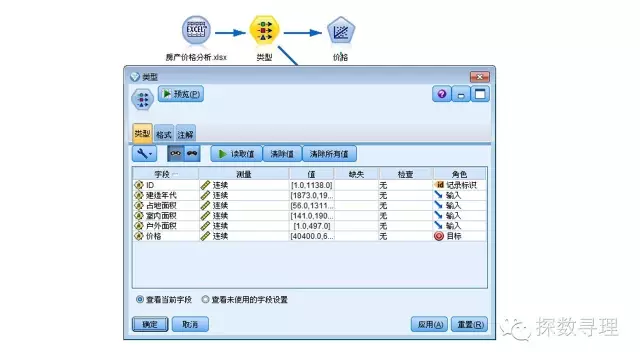Select 查看未使用的字段设置 radio button
This screenshot has width=640, height=360.
click(205, 299)
